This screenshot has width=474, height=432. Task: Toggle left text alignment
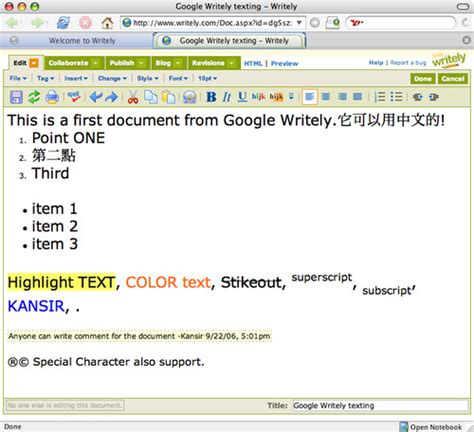[309, 97]
